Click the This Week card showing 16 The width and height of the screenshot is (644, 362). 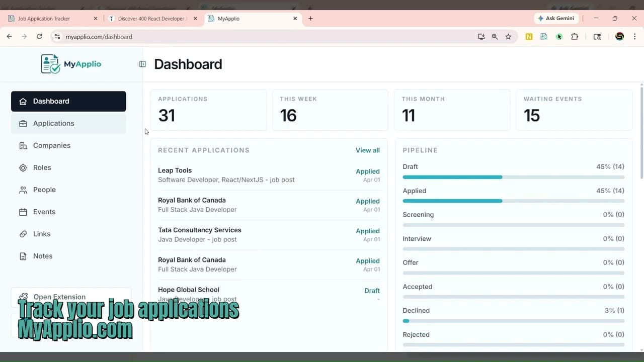point(330,110)
